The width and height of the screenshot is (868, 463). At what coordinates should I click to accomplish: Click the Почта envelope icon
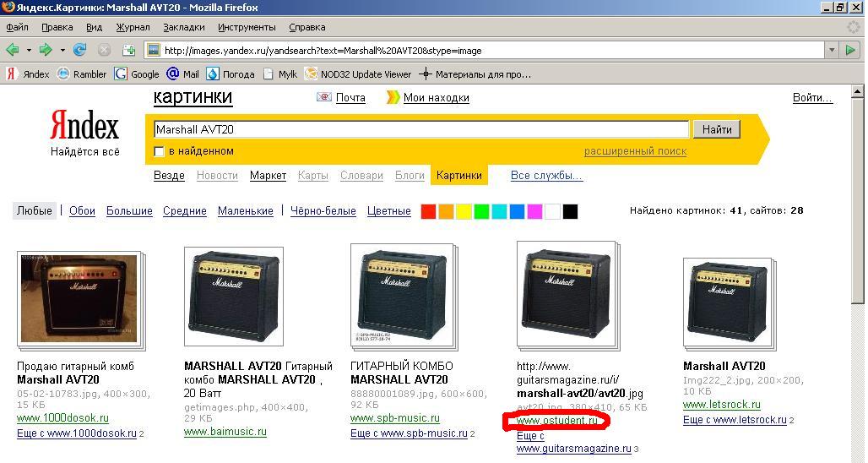click(x=324, y=97)
